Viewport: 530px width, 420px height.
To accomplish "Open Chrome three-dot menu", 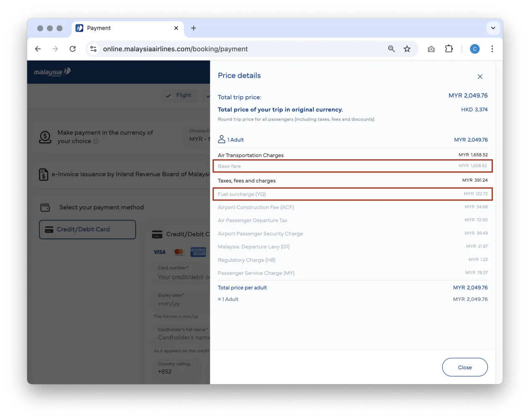I will click(x=492, y=49).
